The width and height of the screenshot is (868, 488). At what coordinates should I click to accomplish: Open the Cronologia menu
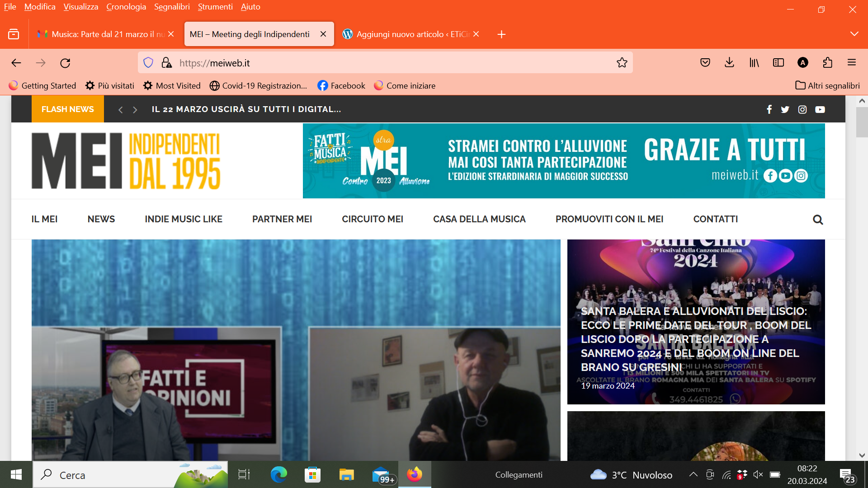pyautogui.click(x=126, y=7)
